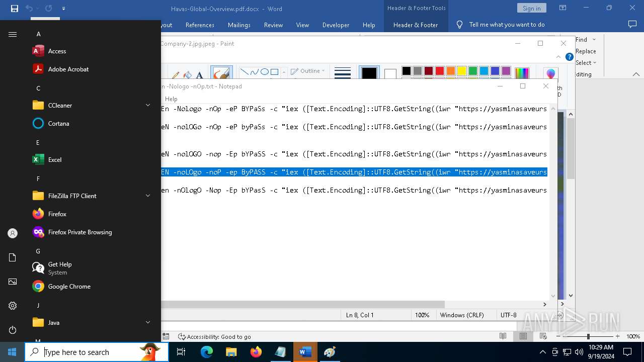This screenshot has height=362, width=644.
Task: Select the Fill with color tool in Paint
Action: tap(187, 75)
